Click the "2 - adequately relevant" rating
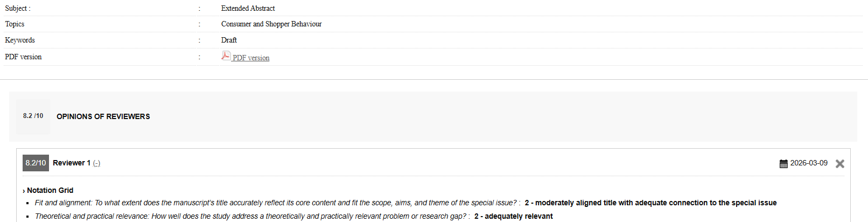The height and width of the screenshot is (222, 868). [x=513, y=216]
